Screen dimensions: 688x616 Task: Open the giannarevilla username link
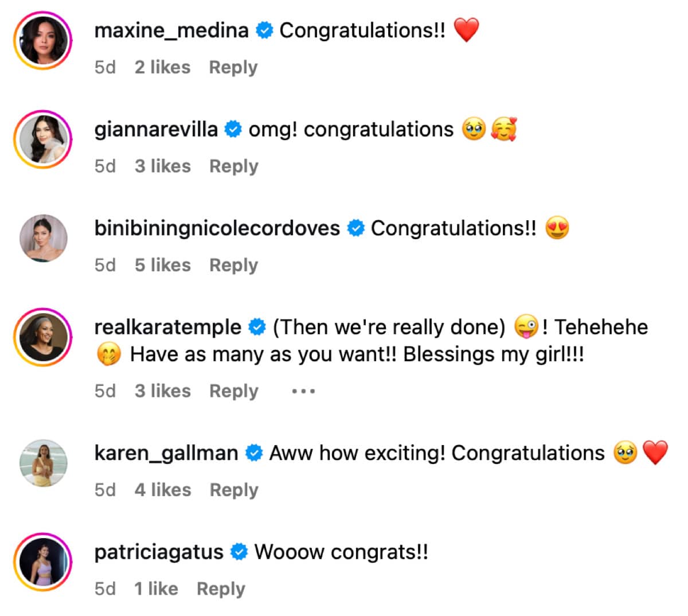click(x=156, y=130)
